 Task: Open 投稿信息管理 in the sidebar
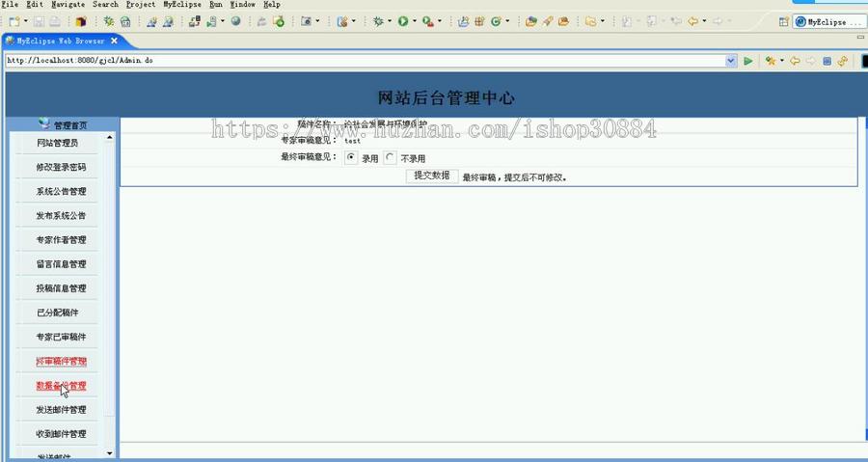[x=61, y=288]
